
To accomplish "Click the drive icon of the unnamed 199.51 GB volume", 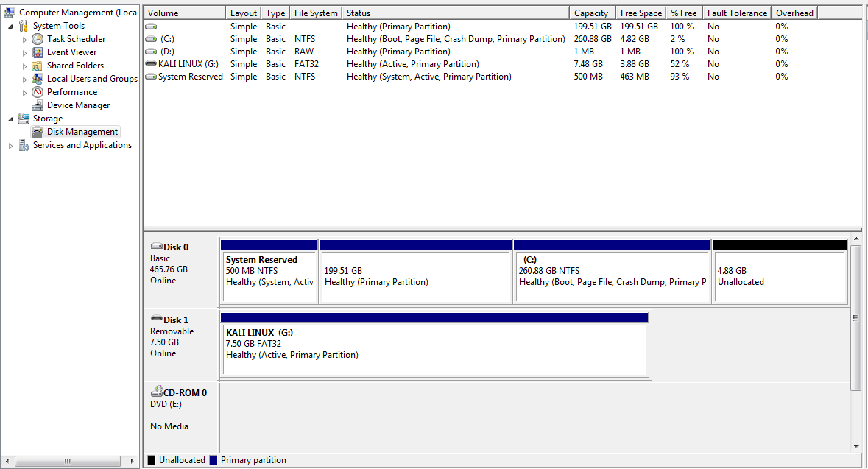I will coord(151,27).
